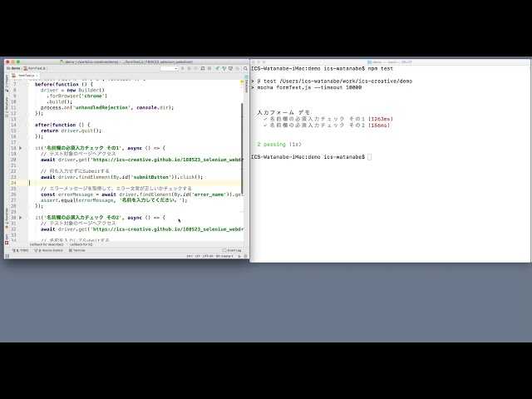Click 'callback for it()' breadcrumb

coord(81,244)
